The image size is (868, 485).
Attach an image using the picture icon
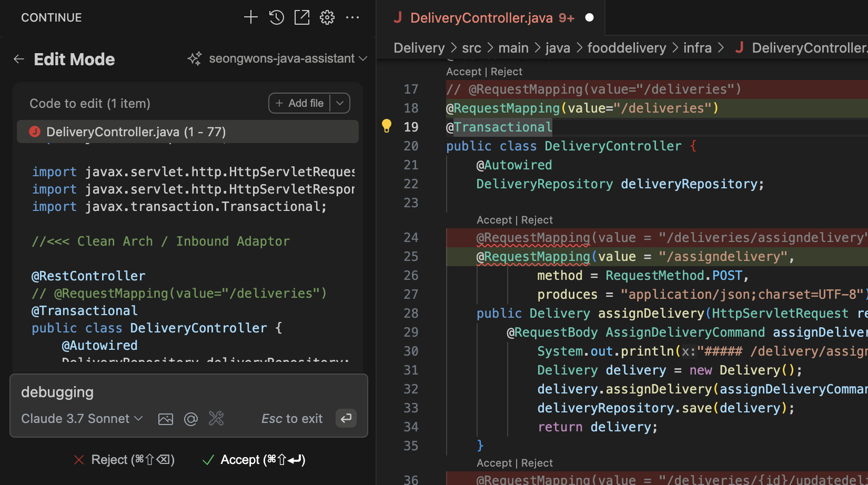166,419
